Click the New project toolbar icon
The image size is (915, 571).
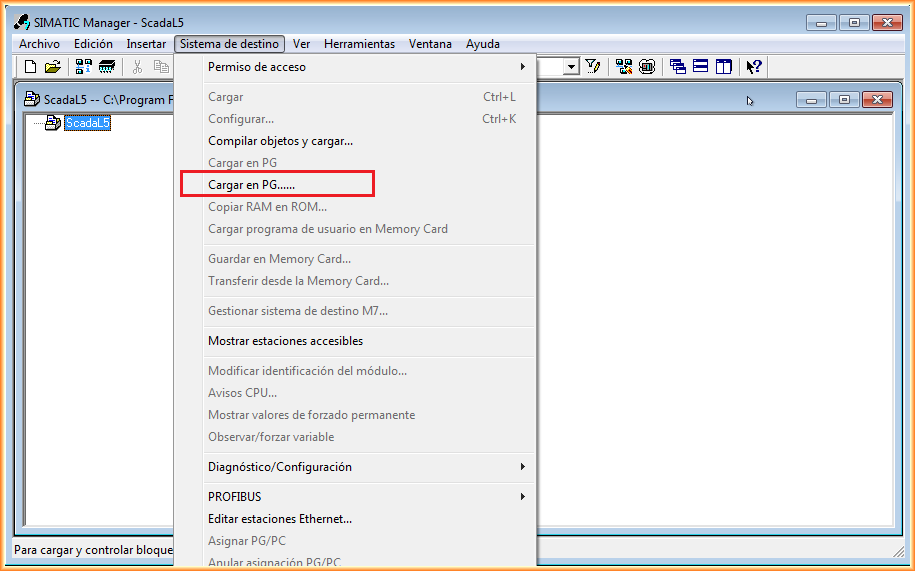(x=30, y=67)
